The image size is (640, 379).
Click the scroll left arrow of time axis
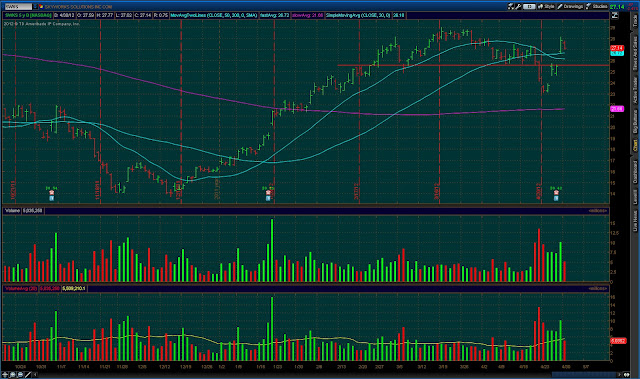36,375
